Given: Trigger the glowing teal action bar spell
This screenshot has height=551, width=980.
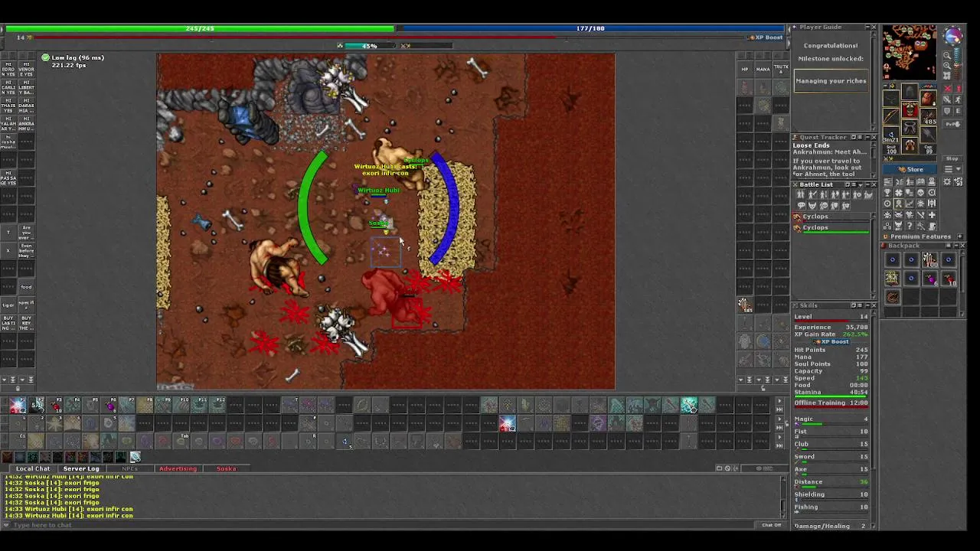Looking at the screenshot, I should tap(689, 405).
